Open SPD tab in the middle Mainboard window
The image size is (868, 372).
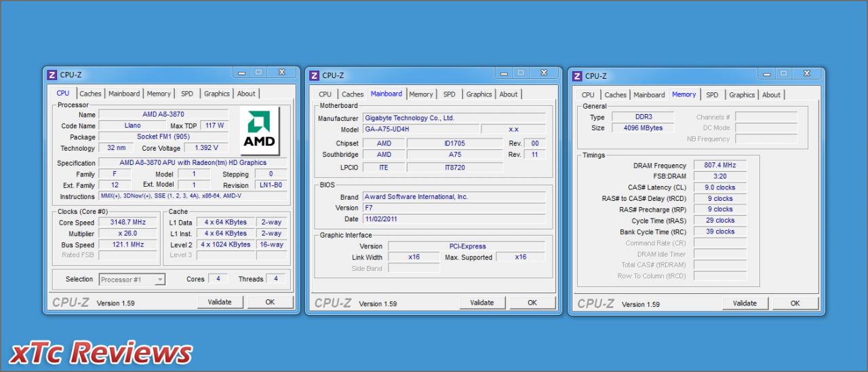tap(450, 94)
